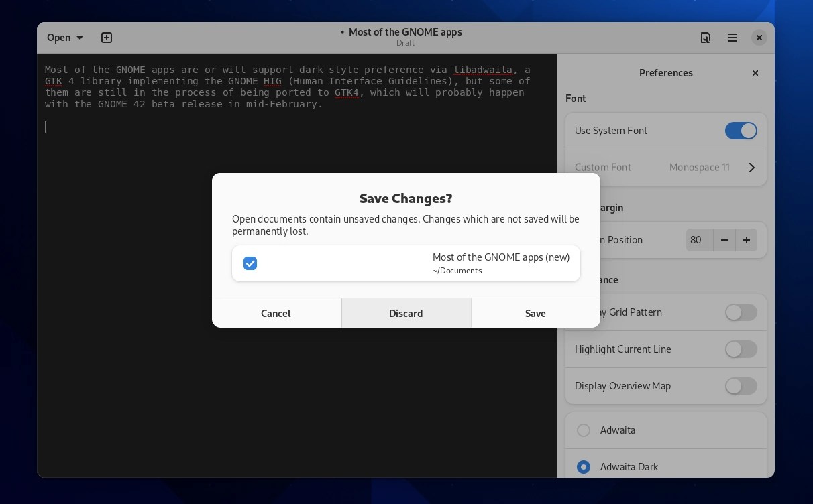
Task: Expand the Open dropdown button
Action: point(65,38)
